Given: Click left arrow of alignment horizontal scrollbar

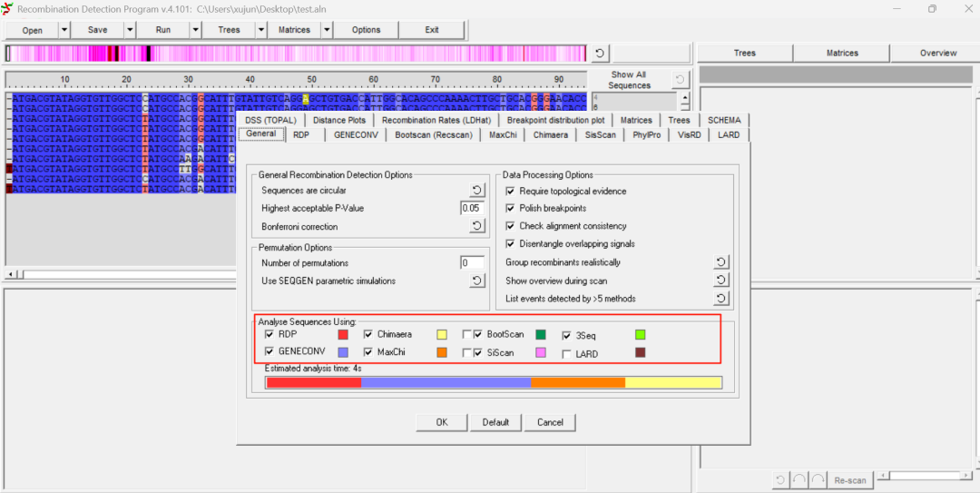Looking at the screenshot, I should click(x=9, y=275).
